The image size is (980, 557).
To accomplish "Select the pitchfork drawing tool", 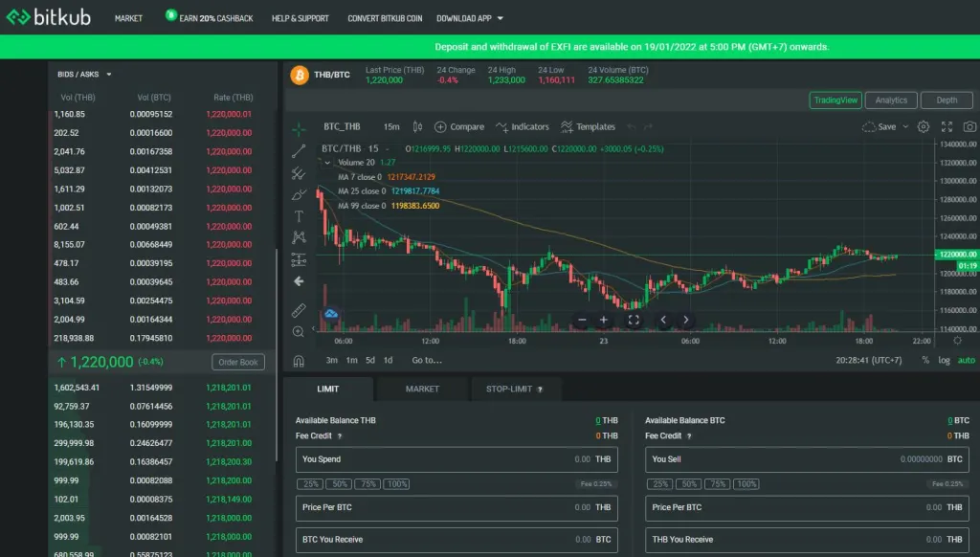I will (299, 173).
